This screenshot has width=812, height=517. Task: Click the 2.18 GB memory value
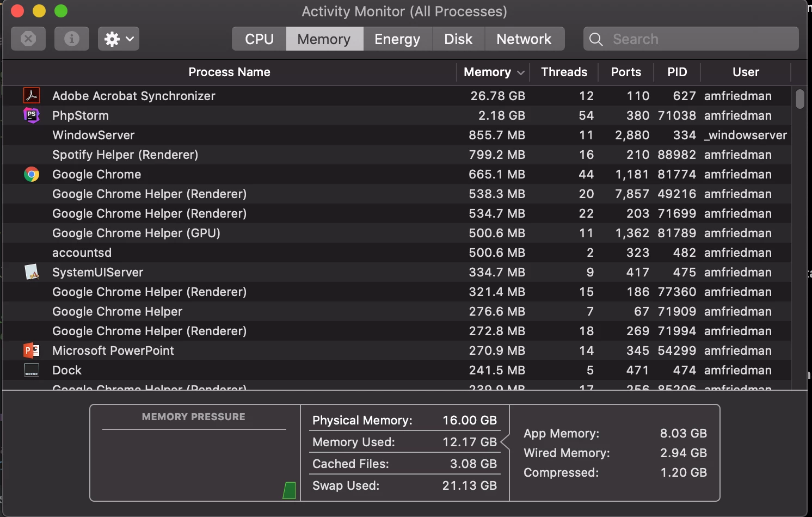pyautogui.click(x=502, y=115)
